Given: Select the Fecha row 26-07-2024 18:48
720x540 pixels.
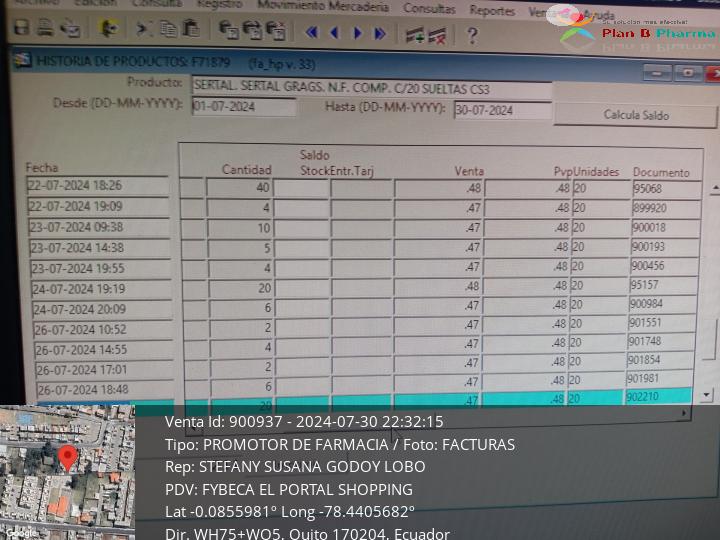Looking at the screenshot, I should coord(106,390).
